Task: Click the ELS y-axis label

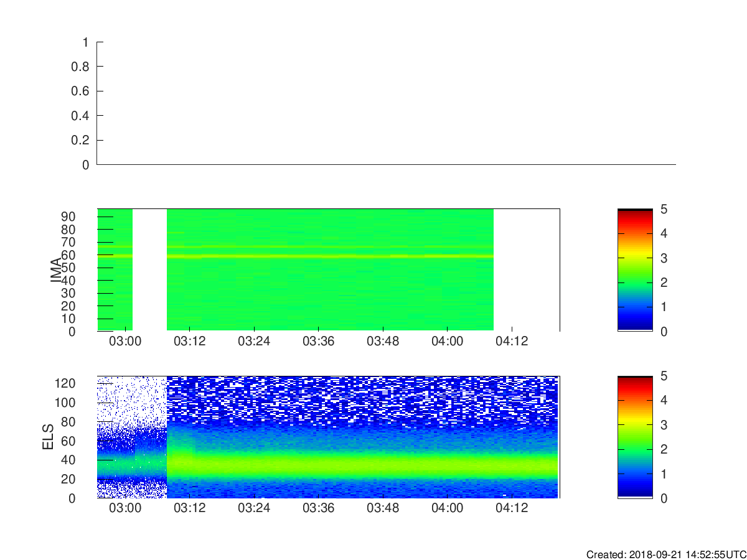Action: (x=48, y=436)
